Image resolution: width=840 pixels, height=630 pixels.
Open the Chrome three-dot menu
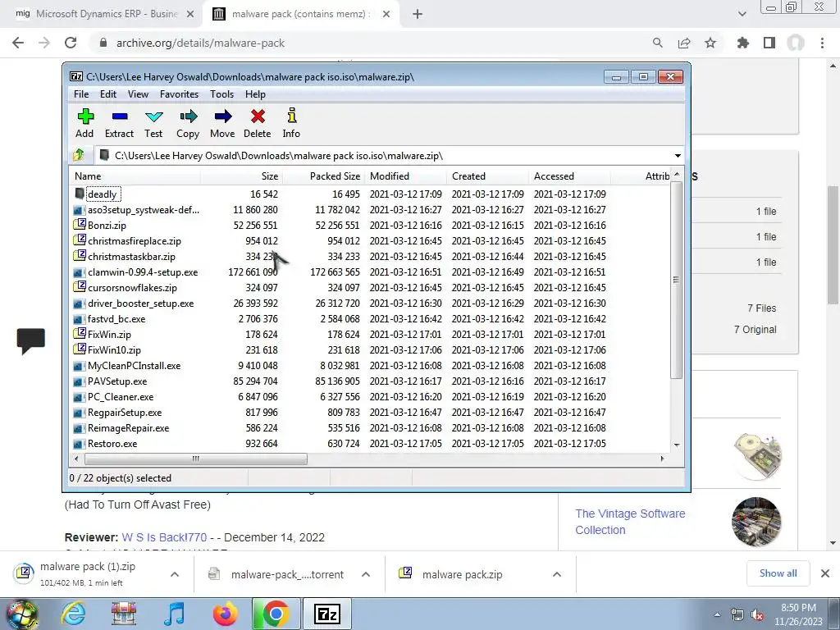click(x=822, y=43)
